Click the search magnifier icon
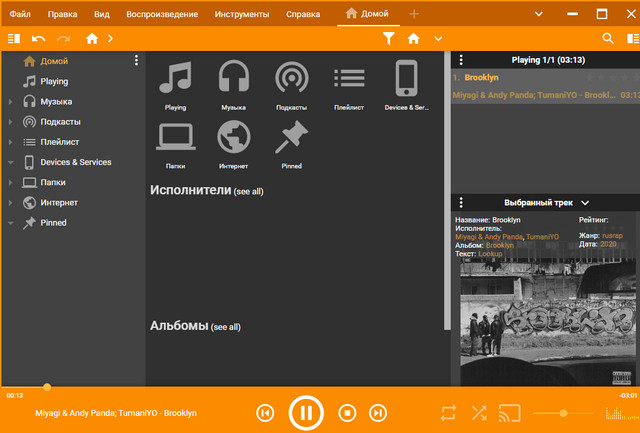 [x=608, y=38]
